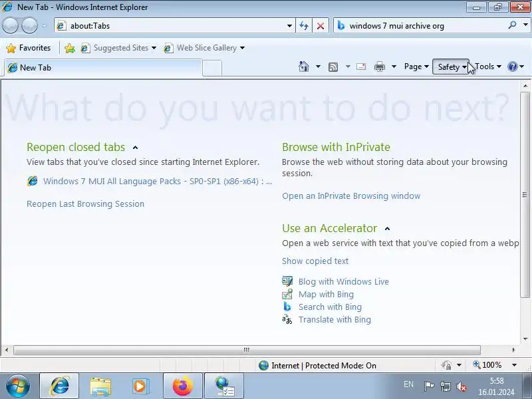Open Windows Media Player from taskbar

point(140,386)
